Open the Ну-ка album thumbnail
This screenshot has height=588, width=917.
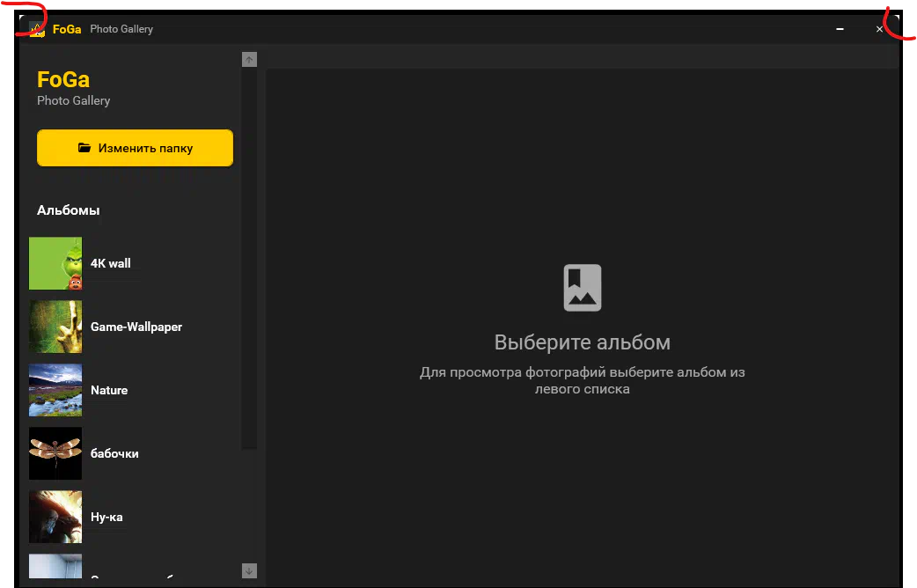(55, 517)
